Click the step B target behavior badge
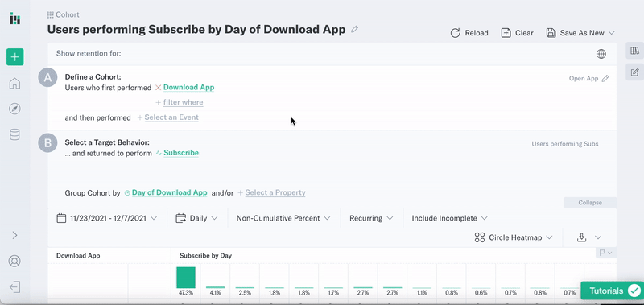This screenshot has width=644, height=305. [x=47, y=143]
